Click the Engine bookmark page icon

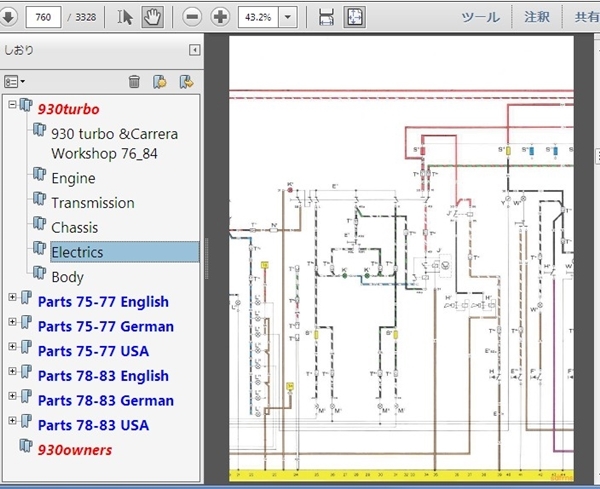(39, 174)
